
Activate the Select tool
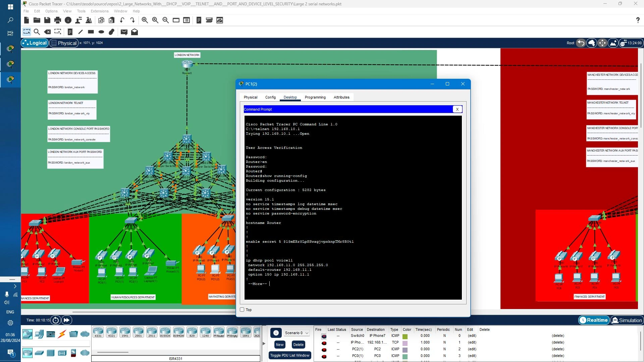pos(26,32)
